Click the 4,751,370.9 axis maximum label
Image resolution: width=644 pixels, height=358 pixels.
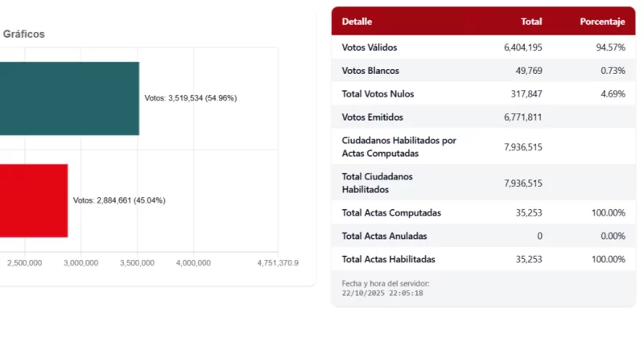point(278,263)
